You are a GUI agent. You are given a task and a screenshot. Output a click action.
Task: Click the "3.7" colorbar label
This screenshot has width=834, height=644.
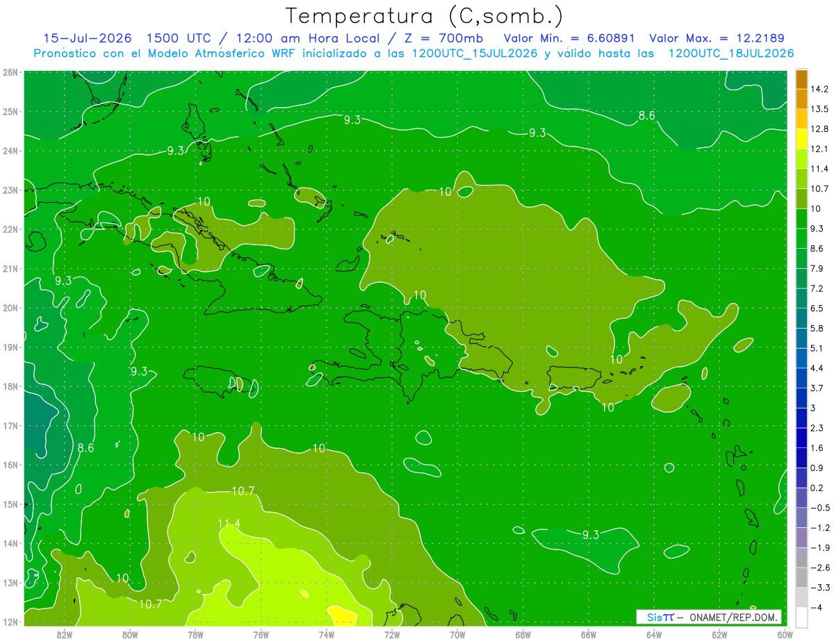pos(817,388)
